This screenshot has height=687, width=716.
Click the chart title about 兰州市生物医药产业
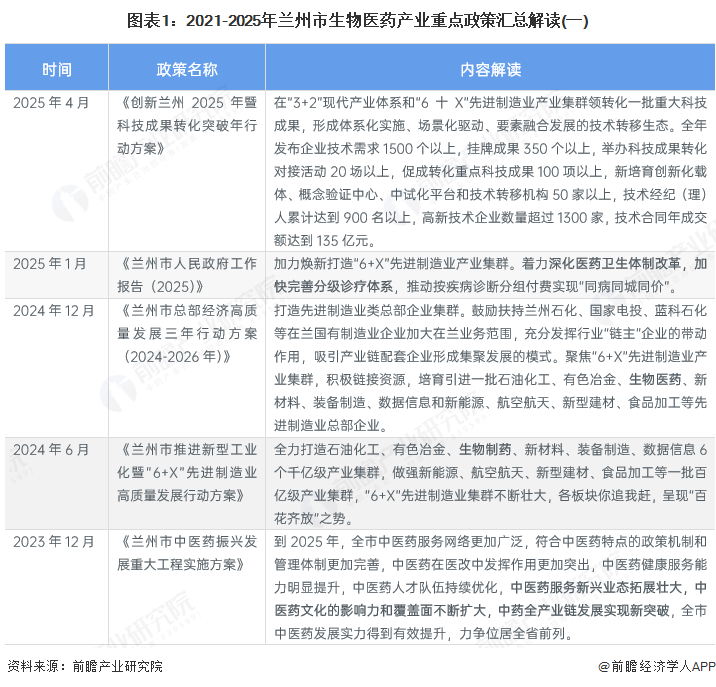pos(357,18)
